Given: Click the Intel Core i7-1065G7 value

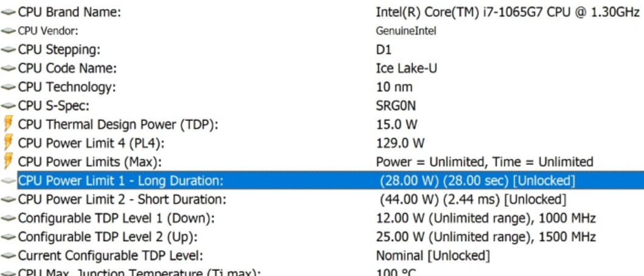Looking at the screenshot, I should [508, 13].
